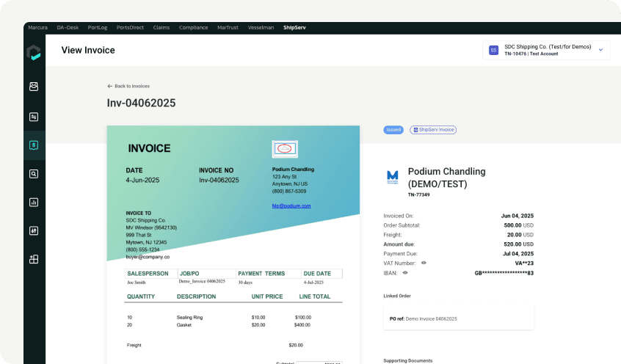Switch to MarTrust in top menu
This screenshot has width=621, height=364.
228,28
